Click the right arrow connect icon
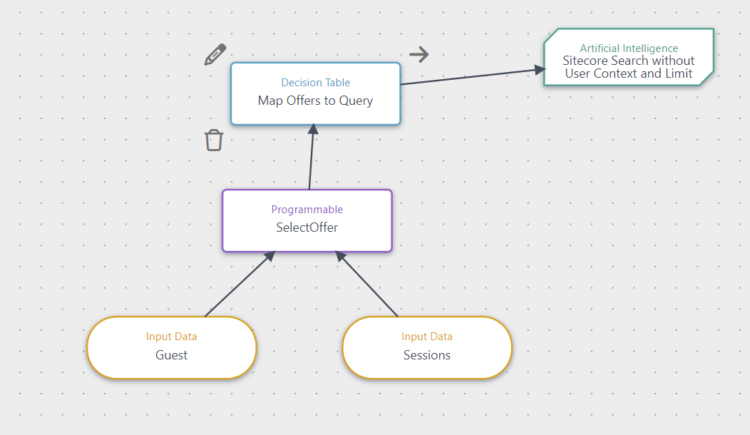The width and height of the screenshot is (750, 435). [x=419, y=54]
